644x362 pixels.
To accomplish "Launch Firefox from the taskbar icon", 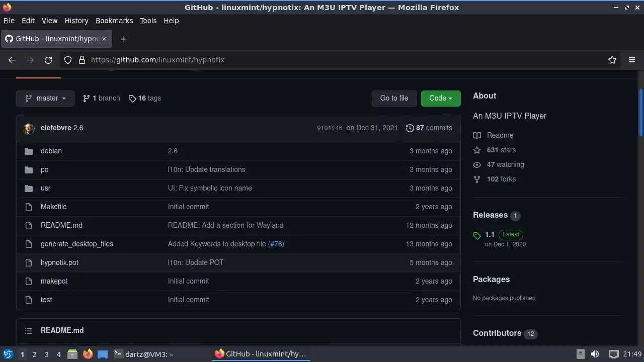I will [x=88, y=354].
